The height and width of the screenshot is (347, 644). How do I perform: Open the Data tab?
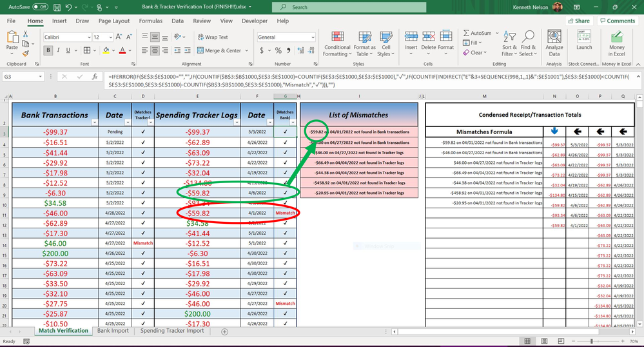pos(177,21)
